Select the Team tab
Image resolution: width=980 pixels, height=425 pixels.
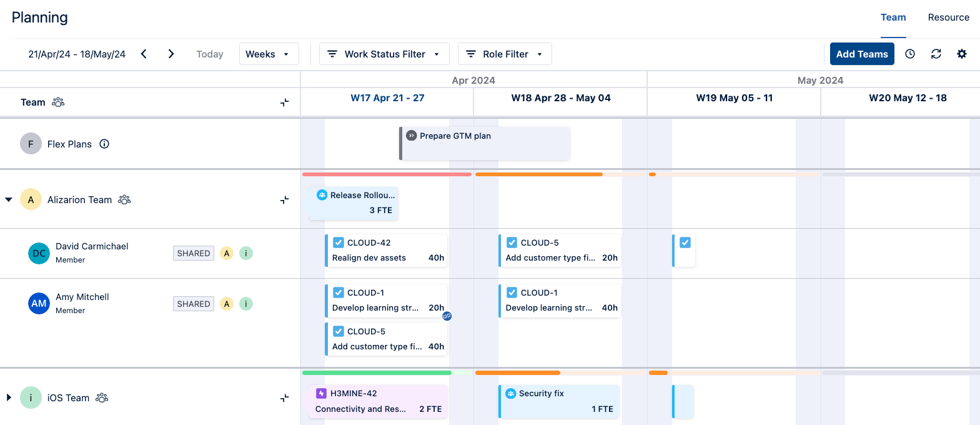click(893, 17)
